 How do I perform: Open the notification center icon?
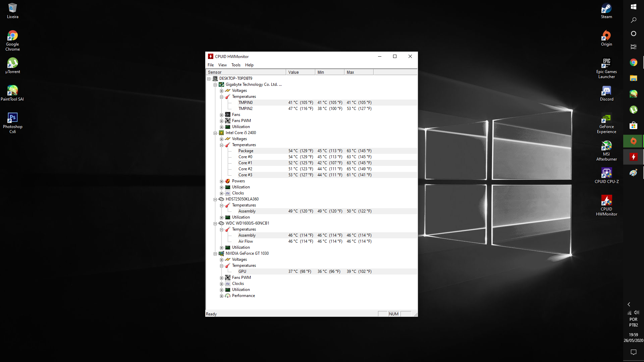tap(633, 352)
